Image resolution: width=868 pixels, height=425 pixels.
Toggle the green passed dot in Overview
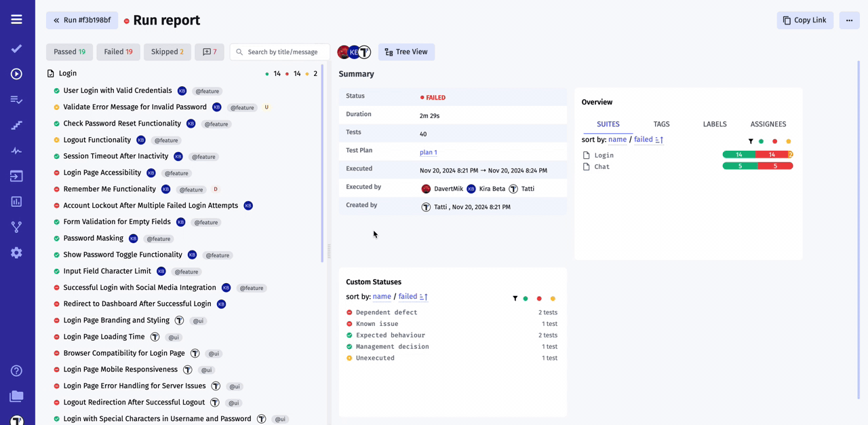(x=762, y=141)
